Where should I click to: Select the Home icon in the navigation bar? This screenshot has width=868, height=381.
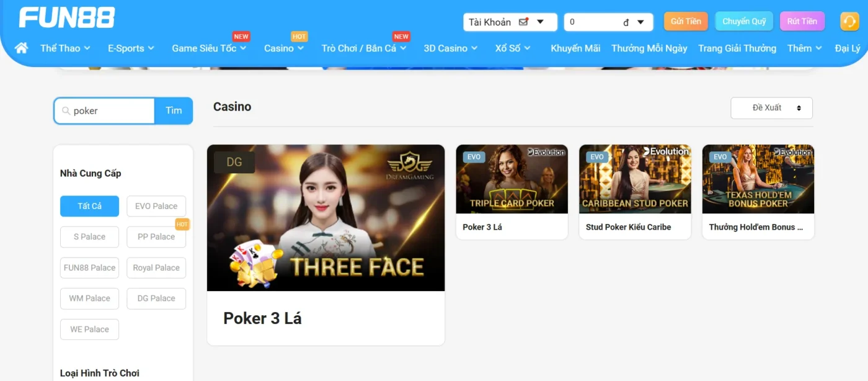coord(21,47)
